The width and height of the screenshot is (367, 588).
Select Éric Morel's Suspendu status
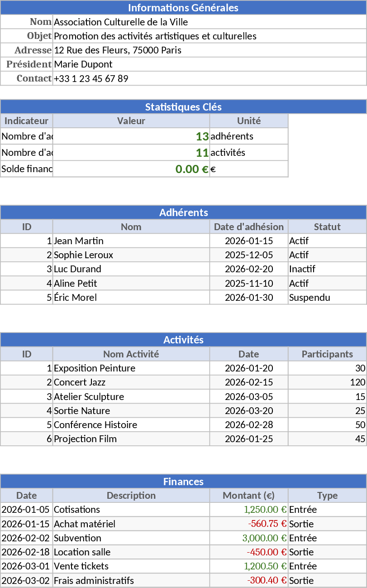[x=305, y=297]
